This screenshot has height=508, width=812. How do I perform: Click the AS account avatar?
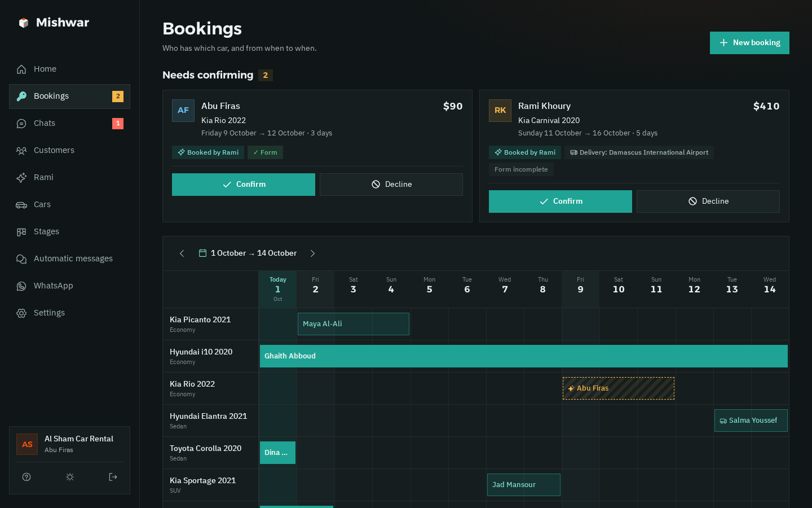(x=27, y=444)
